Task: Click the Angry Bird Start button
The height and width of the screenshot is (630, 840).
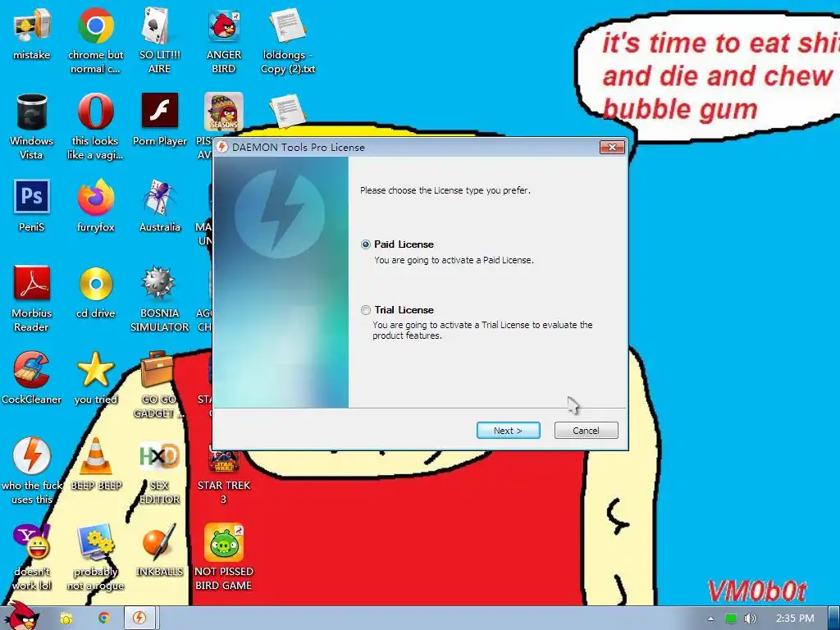Action: (22, 616)
